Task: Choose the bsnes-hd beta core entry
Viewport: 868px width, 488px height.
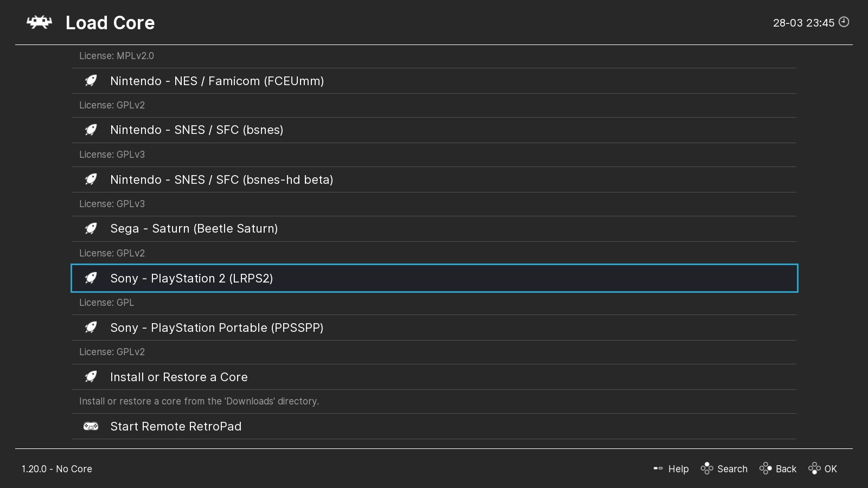Action: point(221,179)
